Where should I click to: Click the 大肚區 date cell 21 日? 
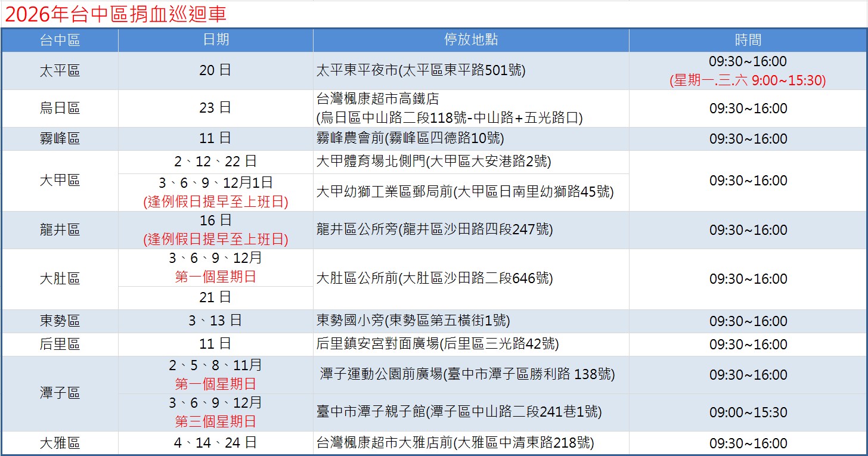tap(215, 297)
